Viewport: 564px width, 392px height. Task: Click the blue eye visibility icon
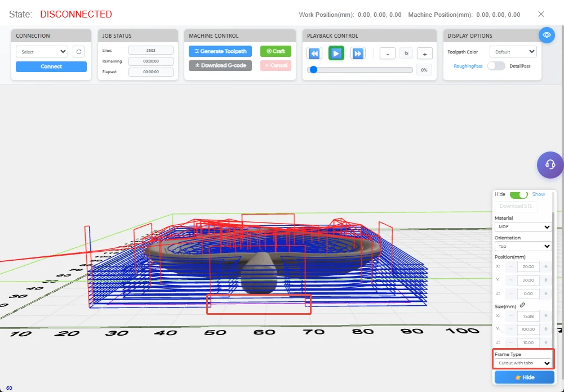coord(547,35)
